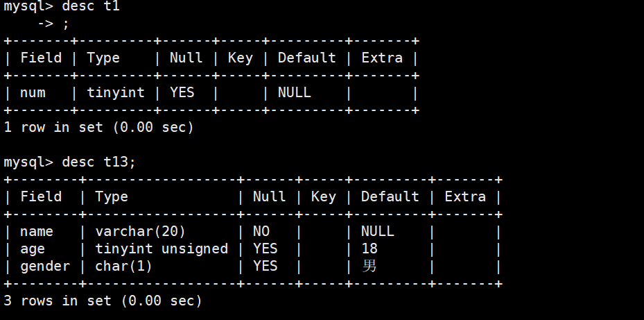Viewport: 644px width, 320px height.
Task: Click 'tinyint unsigned' type for age
Action: click(x=162, y=249)
